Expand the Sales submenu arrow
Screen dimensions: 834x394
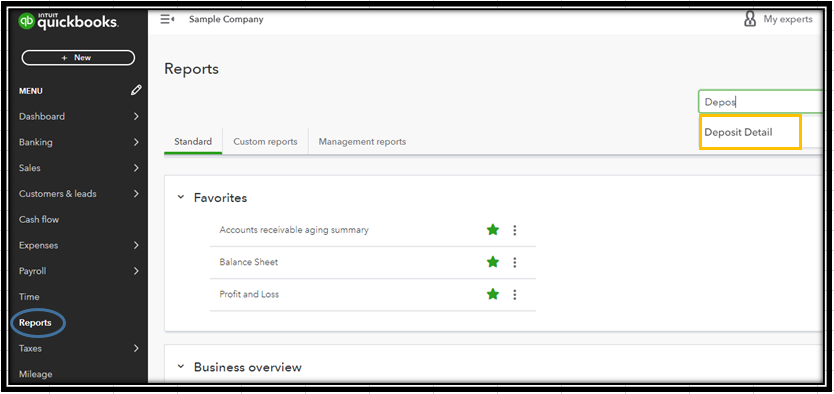(x=136, y=168)
